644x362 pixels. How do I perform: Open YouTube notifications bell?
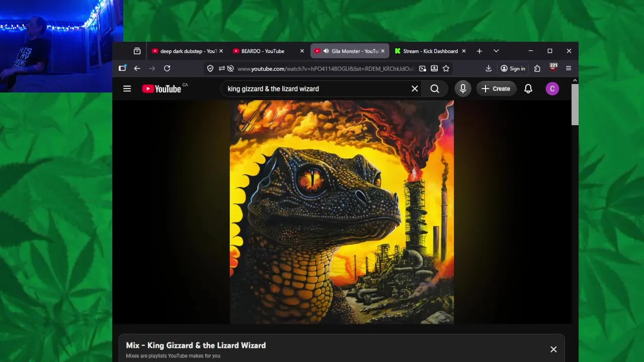528,88
